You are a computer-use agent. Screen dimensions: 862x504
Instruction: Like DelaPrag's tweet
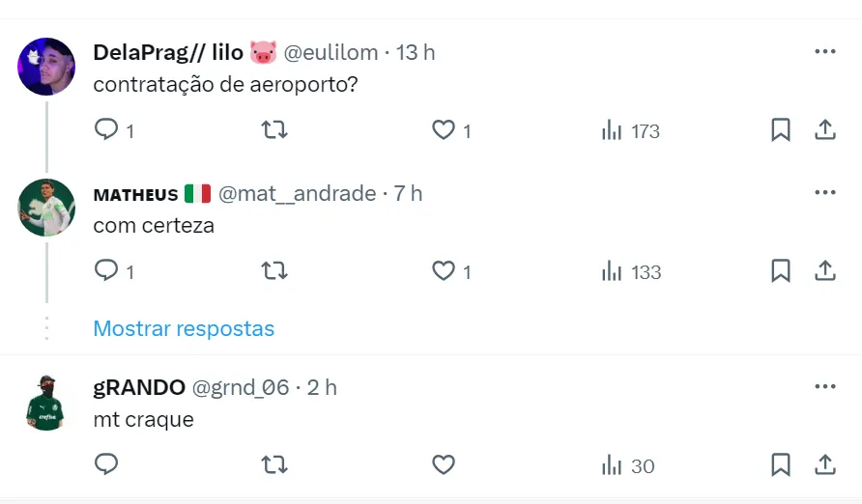pyautogui.click(x=444, y=130)
